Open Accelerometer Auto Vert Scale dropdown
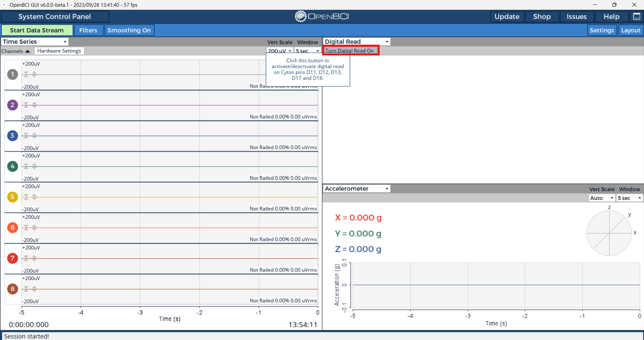The height and width of the screenshot is (340, 644). 602,198
